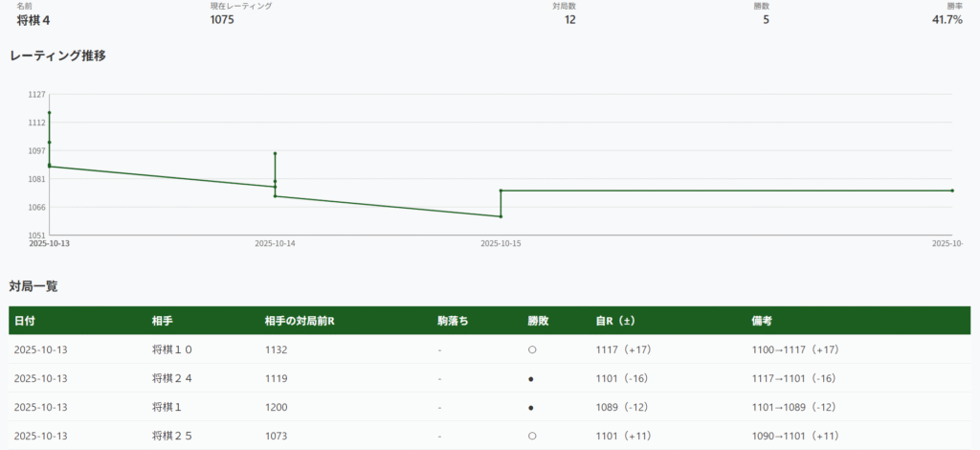Image resolution: width=980 pixels, height=450 pixels.
Task: Click the 2025-10-14 label on the chart axis
Action: click(x=275, y=243)
